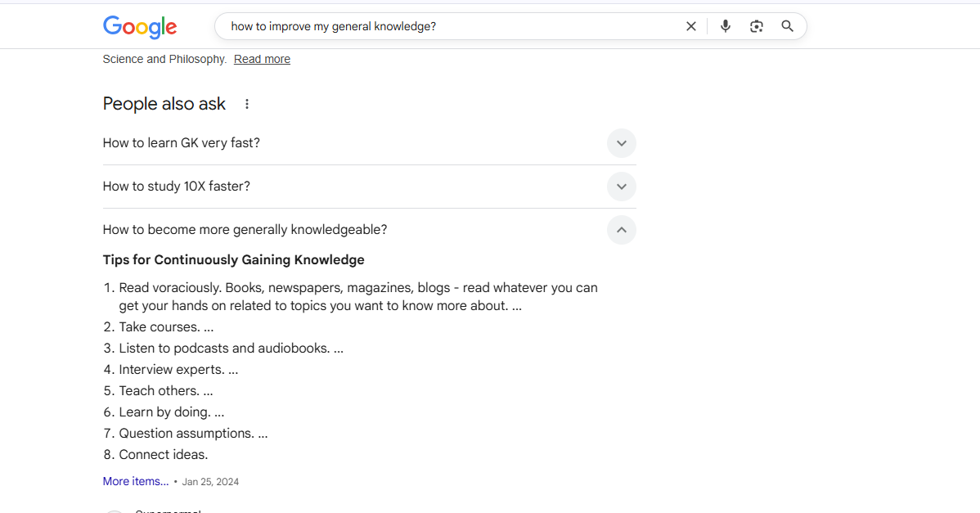The image size is (980, 513).
Task: Open Google Lens image search
Action: [756, 25]
